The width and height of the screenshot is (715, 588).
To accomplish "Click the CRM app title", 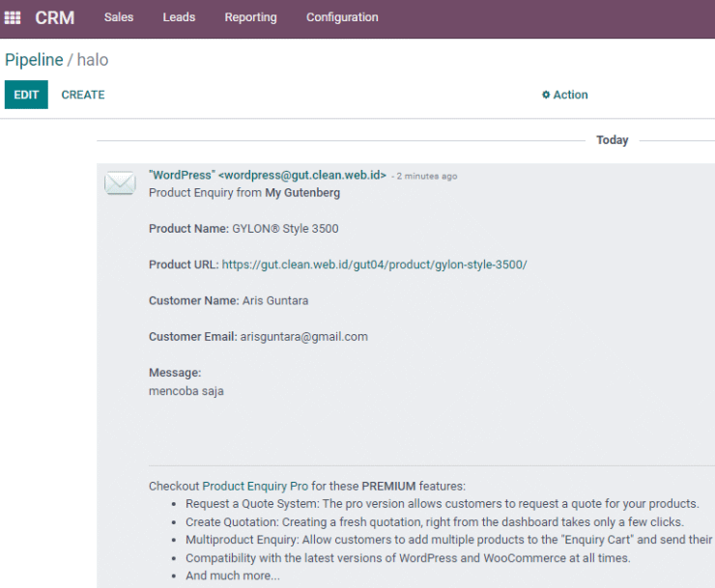I will [55, 17].
